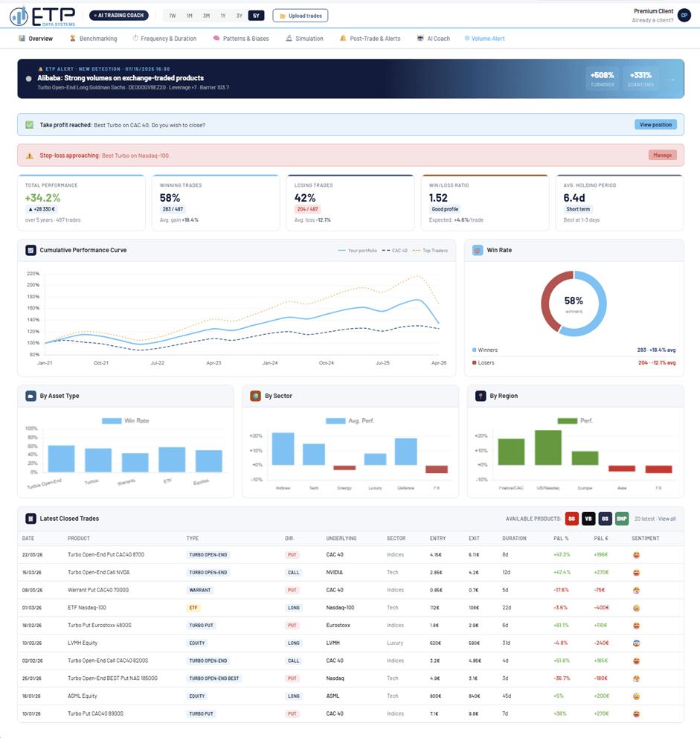Select the GS product badge

pyautogui.click(x=606, y=519)
